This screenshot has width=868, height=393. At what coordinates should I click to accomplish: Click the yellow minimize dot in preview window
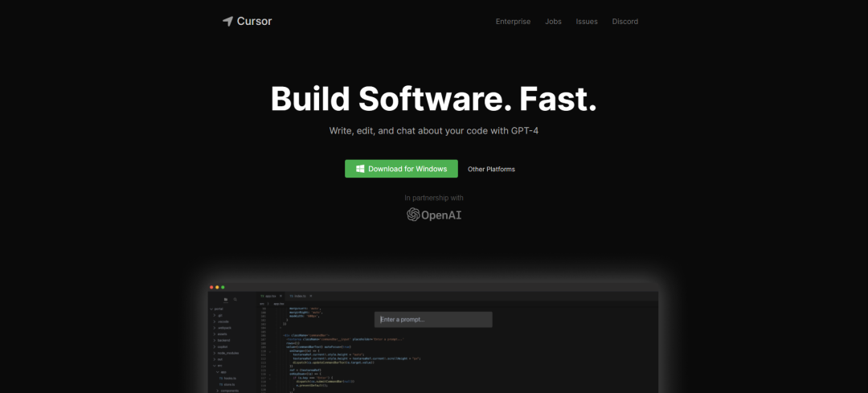tap(217, 287)
